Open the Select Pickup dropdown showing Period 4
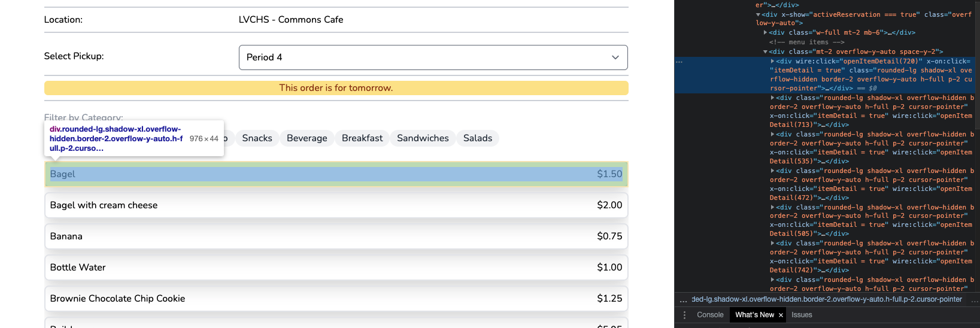The height and width of the screenshot is (328, 980). [433, 57]
